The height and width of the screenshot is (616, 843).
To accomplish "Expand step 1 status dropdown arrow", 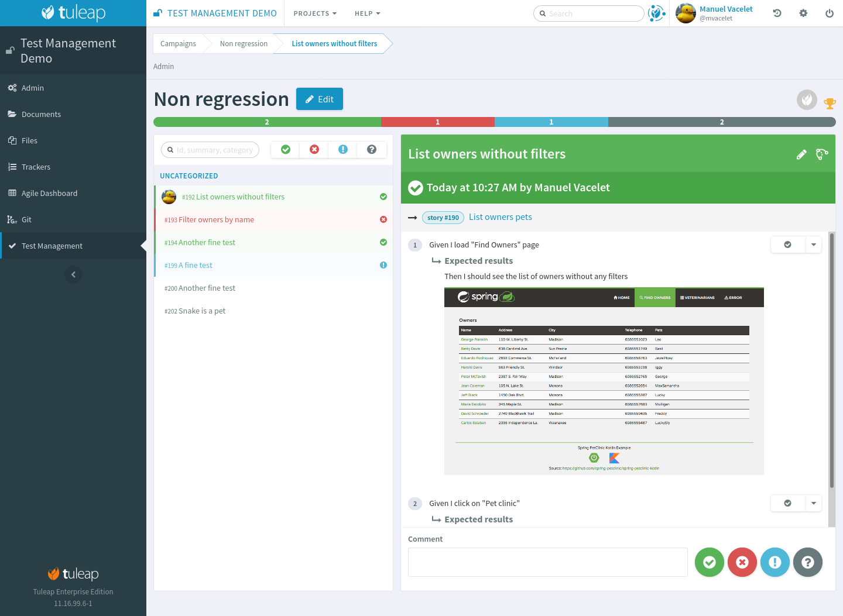I will point(813,245).
